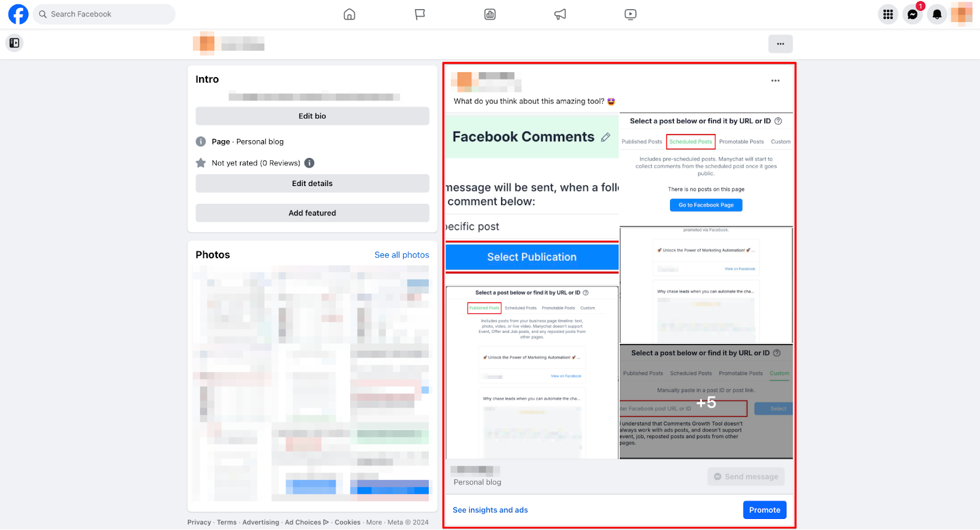Image resolution: width=980 pixels, height=530 pixels.
Task: Open See all photos link
Action: 402,255
